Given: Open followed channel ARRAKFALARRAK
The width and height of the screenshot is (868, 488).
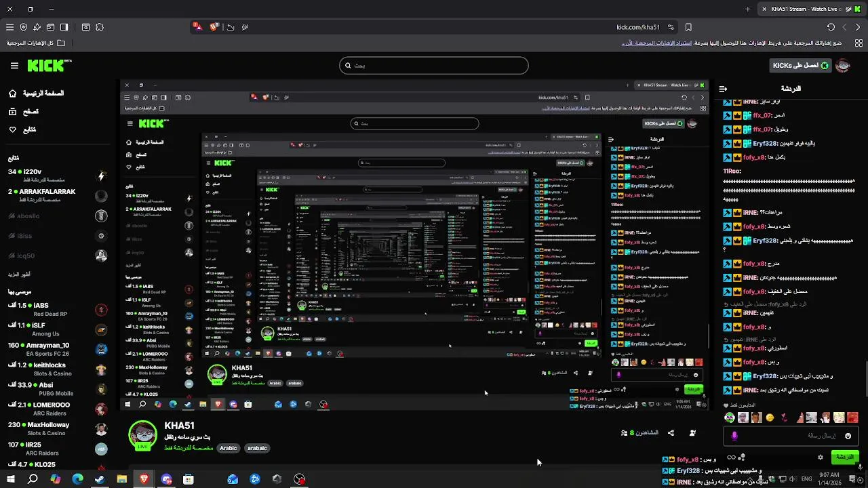Looking at the screenshot, I should pyautogui.click(x=58, y=196).
